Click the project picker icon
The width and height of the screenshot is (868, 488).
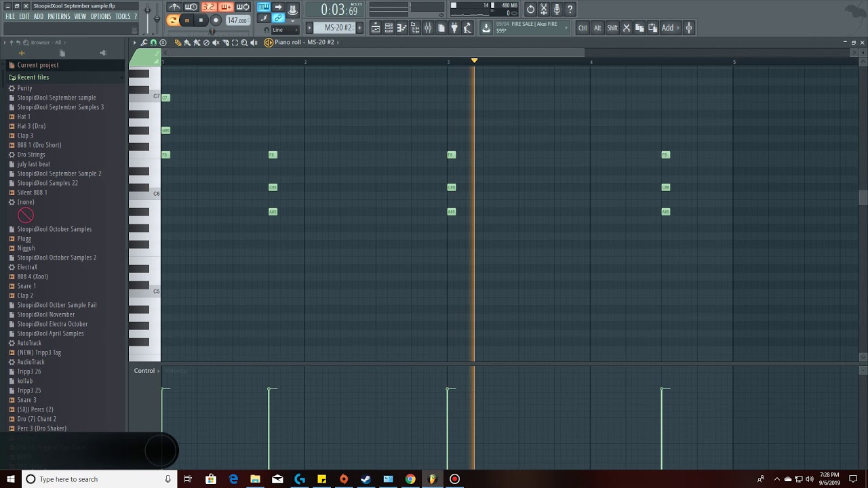(x=441, y=28)
